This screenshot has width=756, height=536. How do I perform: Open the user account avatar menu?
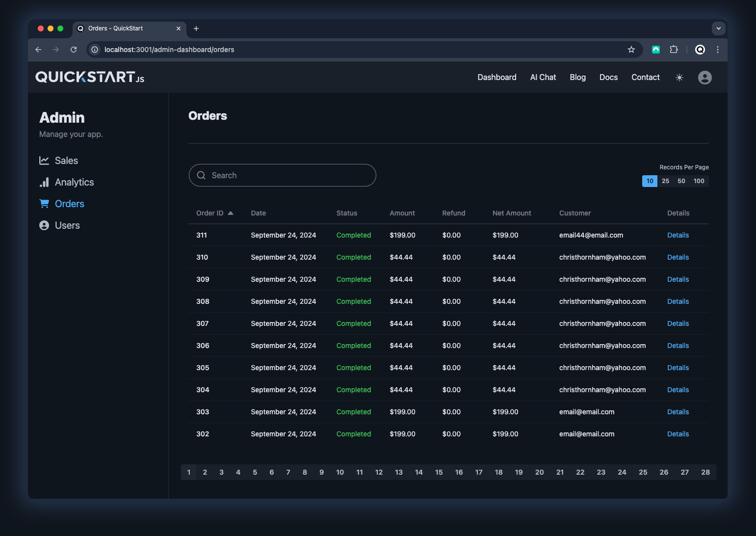(704, 78)
